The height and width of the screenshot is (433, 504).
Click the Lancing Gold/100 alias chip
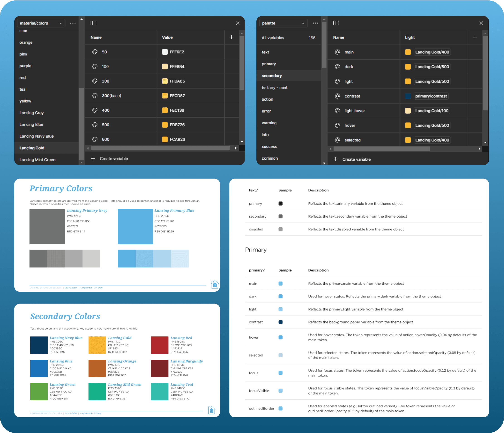432,111
